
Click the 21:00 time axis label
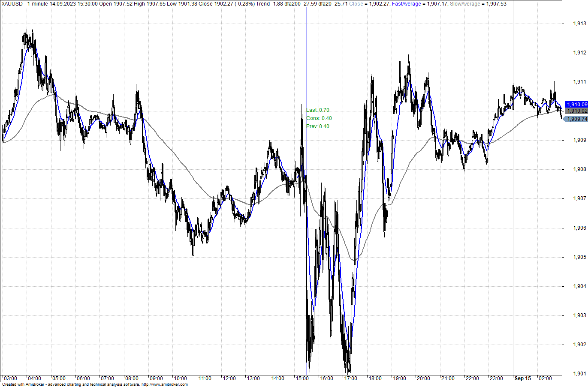tap(448, 378)
